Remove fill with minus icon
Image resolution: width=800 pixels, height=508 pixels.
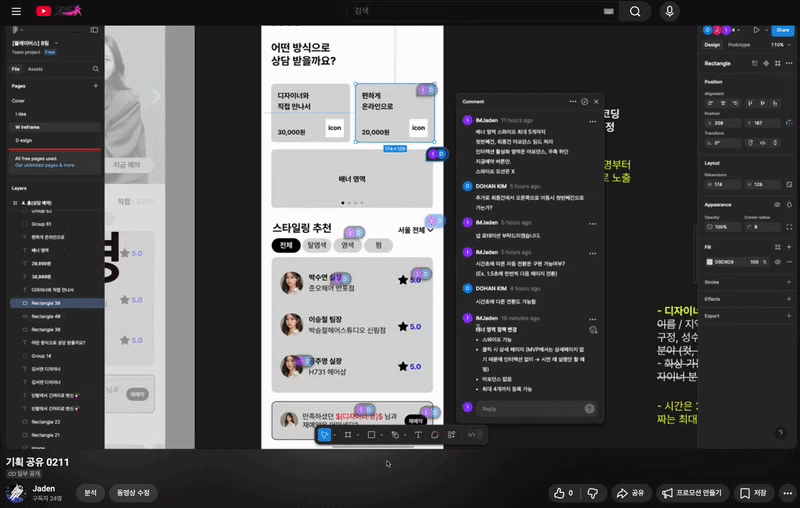pos(789,262)
